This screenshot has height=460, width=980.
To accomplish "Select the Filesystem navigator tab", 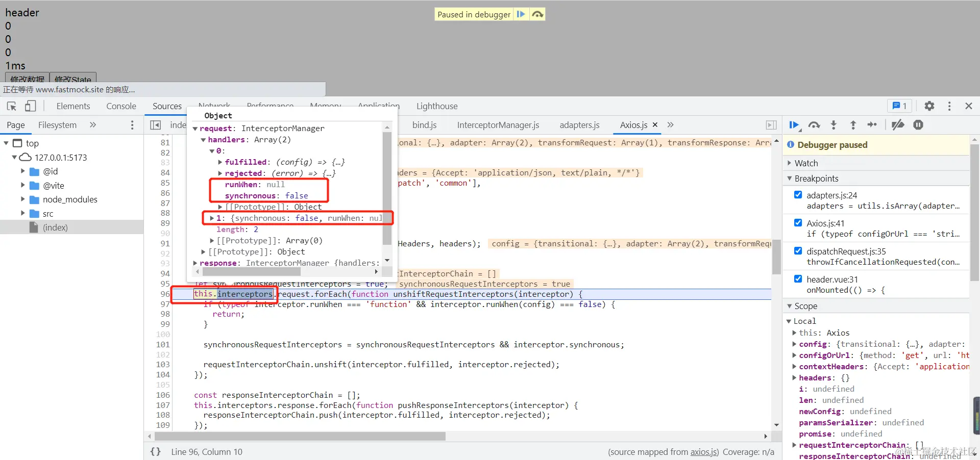I will click(57, 125).
